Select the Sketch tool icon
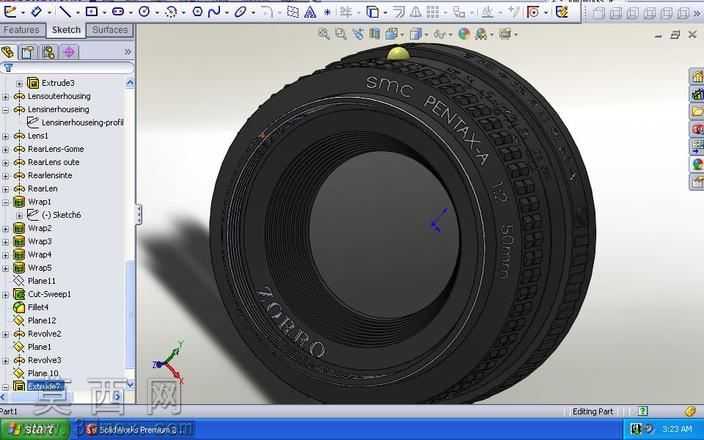704x440 pixels. [10, 12]
